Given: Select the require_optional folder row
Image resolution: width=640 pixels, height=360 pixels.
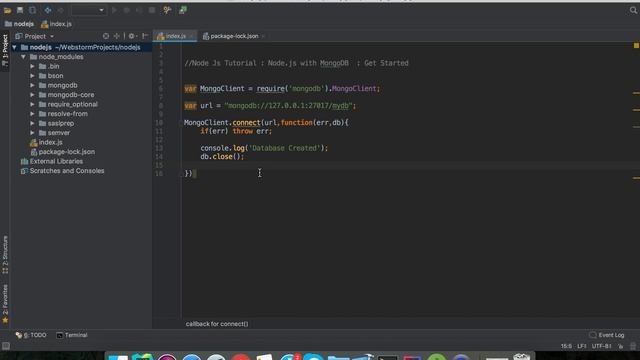Looking at the screenshot, I should [x=82, y=104].
